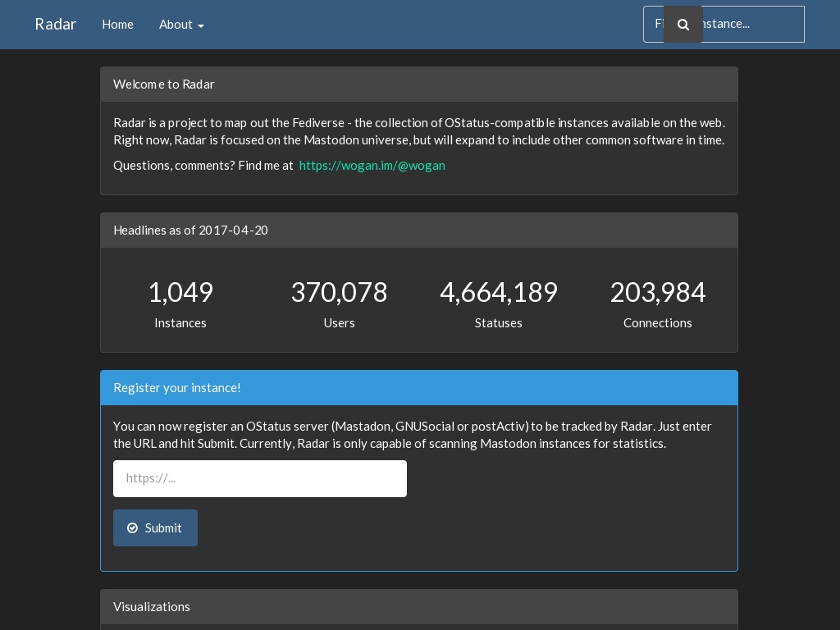
Task: Click the Register your instance! heading
Action: point(177,388)
